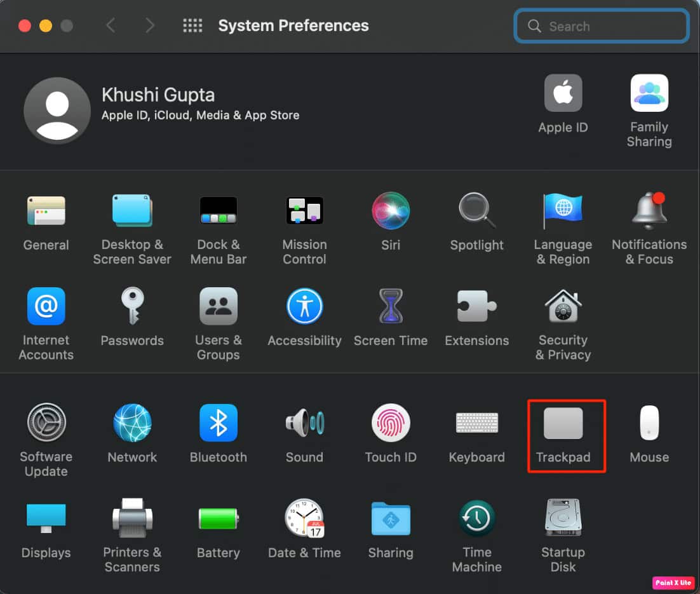Click the Search field
700x594 pixels.
click(x=601, y=26)
